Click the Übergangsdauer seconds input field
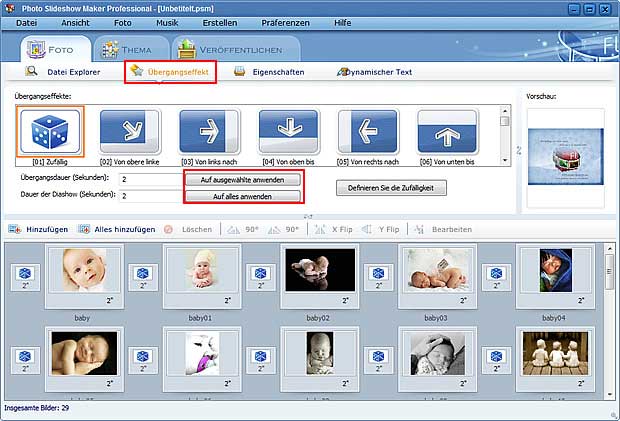Viewport: 620px width, 421px height. (151, 179)
